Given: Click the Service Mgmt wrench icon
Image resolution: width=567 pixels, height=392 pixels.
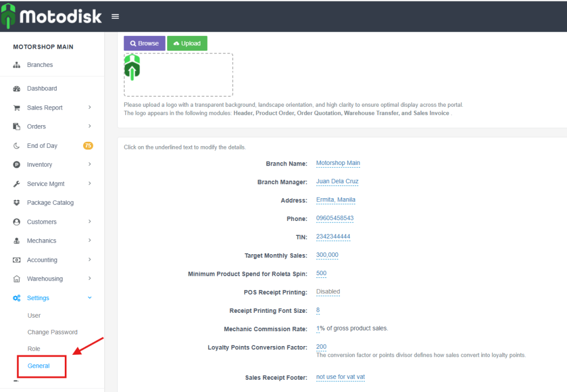Looking at the screenshot, I should click(17, 184).
